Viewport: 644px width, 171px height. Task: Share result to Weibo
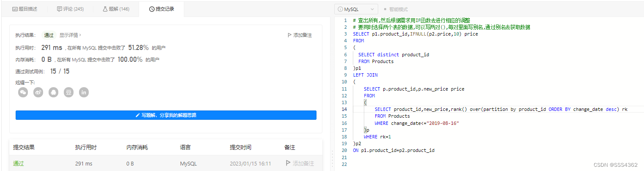click(x=38, y=92)
